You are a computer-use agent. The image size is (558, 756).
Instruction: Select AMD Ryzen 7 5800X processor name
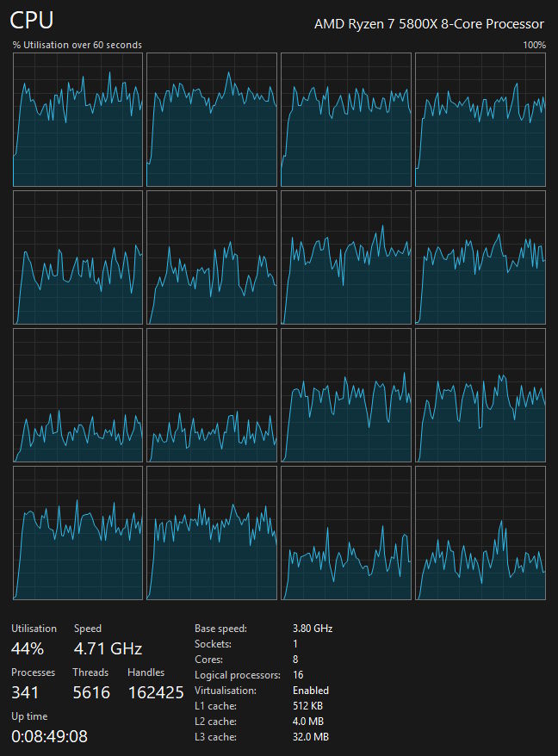click(x=429, y=23)
